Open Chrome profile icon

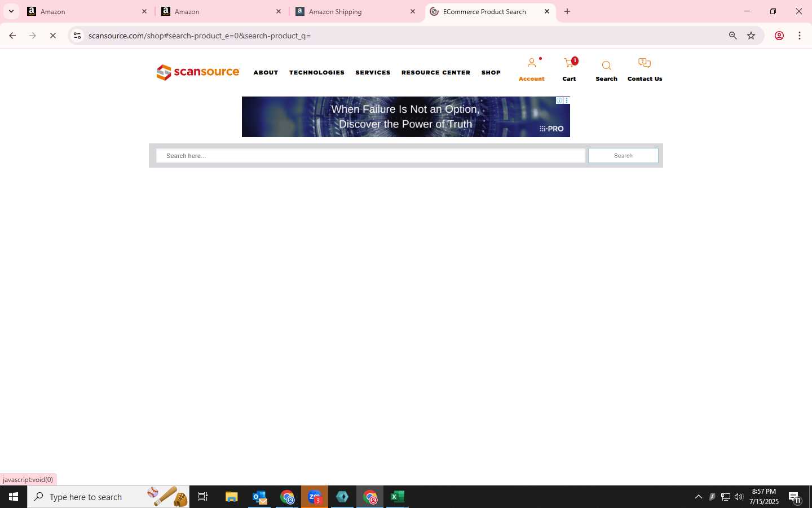click(779, 36)
